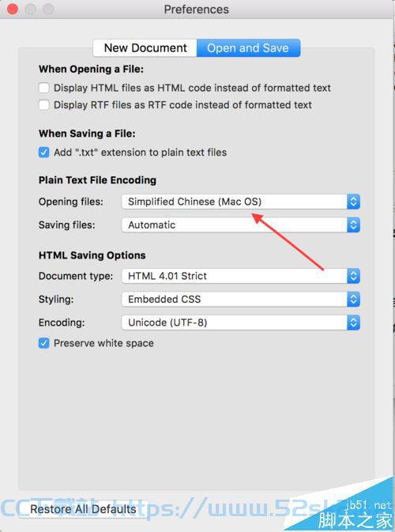The height and width of the screenshot is (532, 395).
Task: Select the Open and Save tab
Action: point(248,48)
